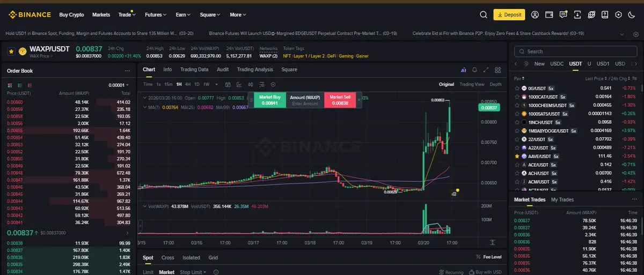Expand the announcements chevron

coord(621,33)
